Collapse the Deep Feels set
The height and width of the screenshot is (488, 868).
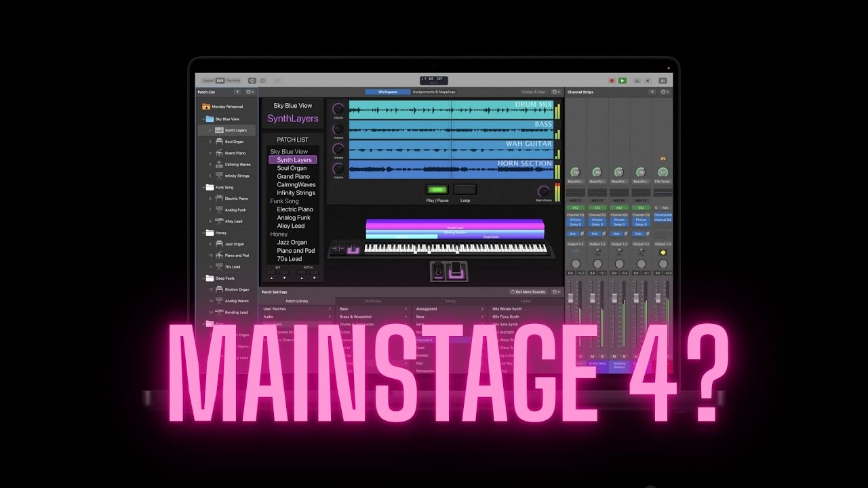click(x=203, y=278)
